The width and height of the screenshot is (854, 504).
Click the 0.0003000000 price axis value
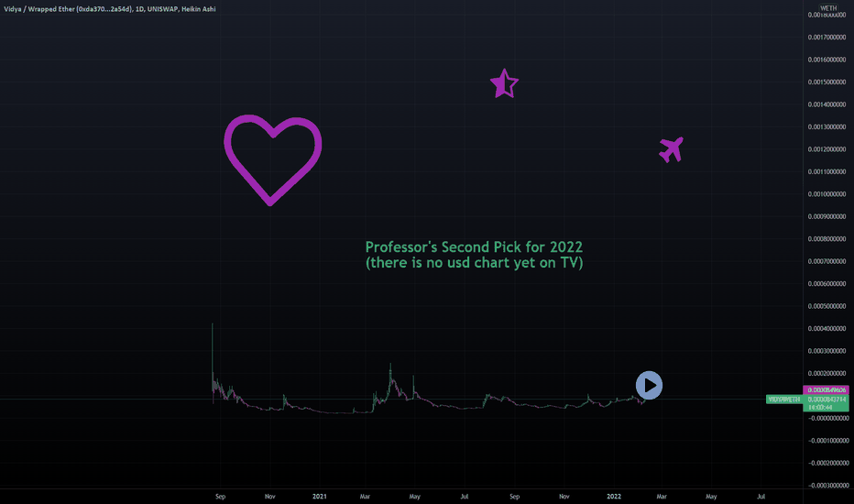tap(827, 350)
